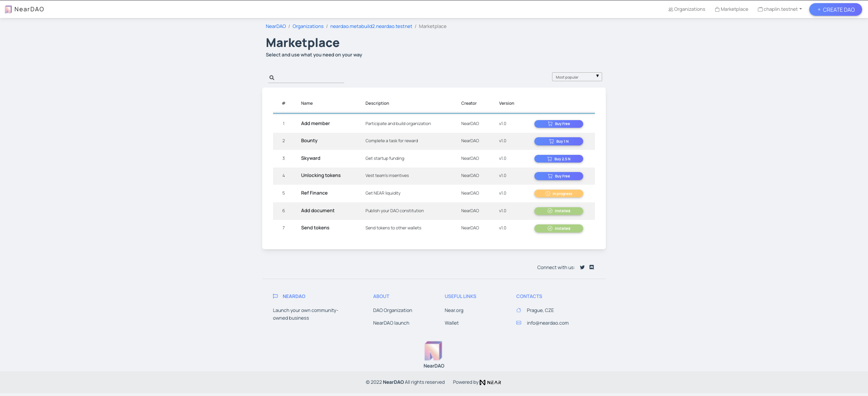Click the Name column header
This screenshot has height=396, width=868.
[x=307, y=103]
